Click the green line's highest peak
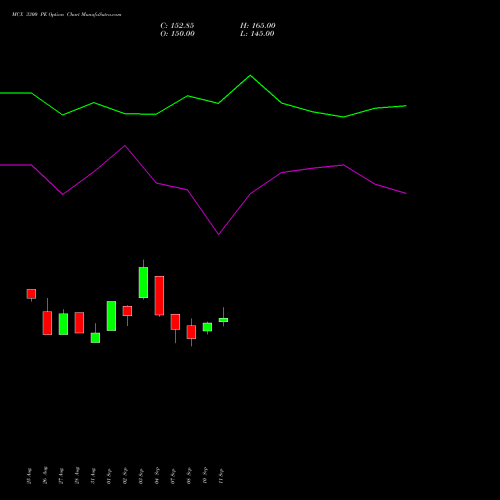Image resolution: width=500 pixels, height=500 pixels. 250,76
